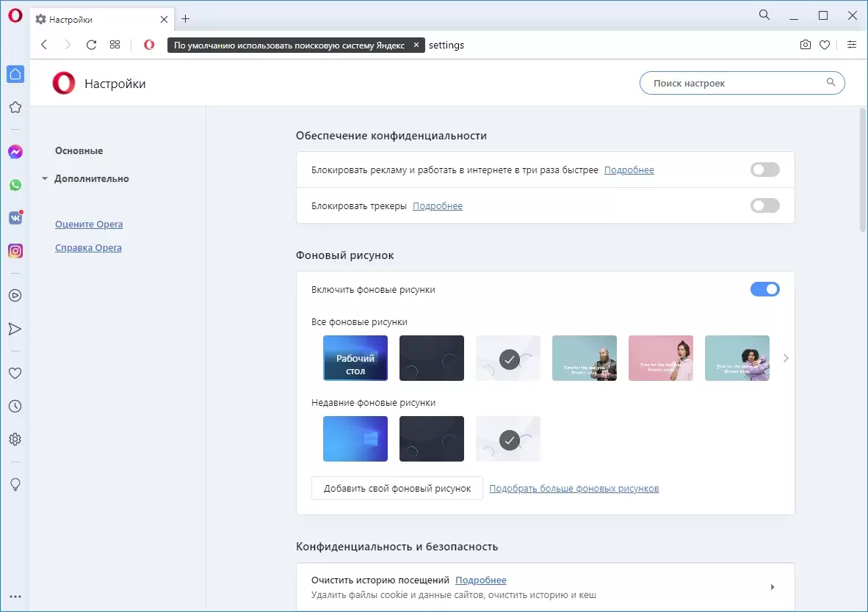The height and width of the screenshot is (612, 868).
Task: Enable the ad blocking toggle
Action: point(764,170)
